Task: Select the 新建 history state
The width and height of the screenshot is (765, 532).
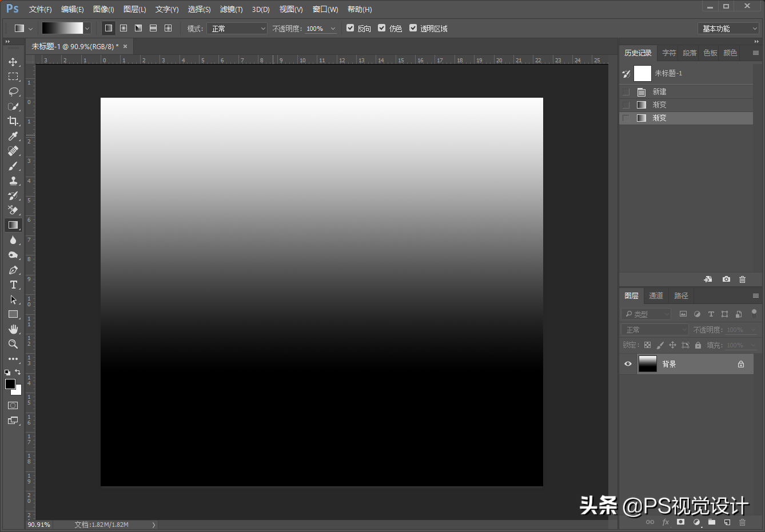Action: pyautogui.click(x=686, y=91)
